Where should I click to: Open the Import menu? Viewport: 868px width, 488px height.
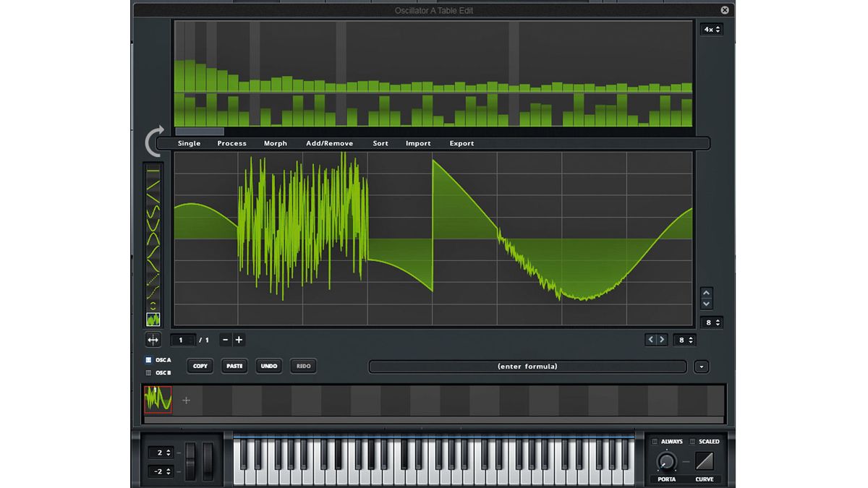(x=418, y=143)
